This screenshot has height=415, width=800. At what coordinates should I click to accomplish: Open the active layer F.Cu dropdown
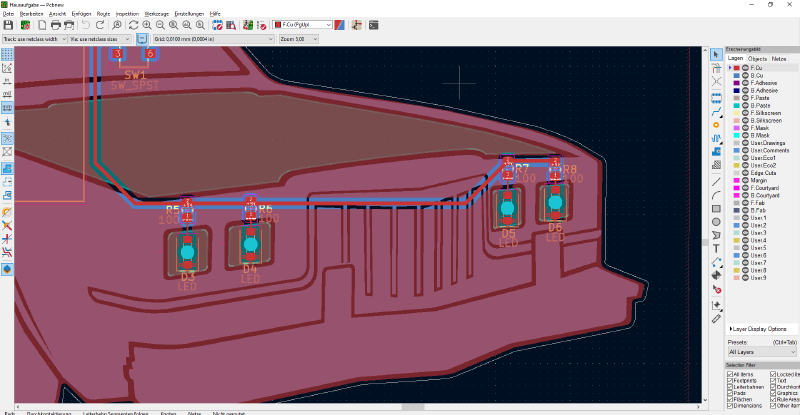click(303, 25)
